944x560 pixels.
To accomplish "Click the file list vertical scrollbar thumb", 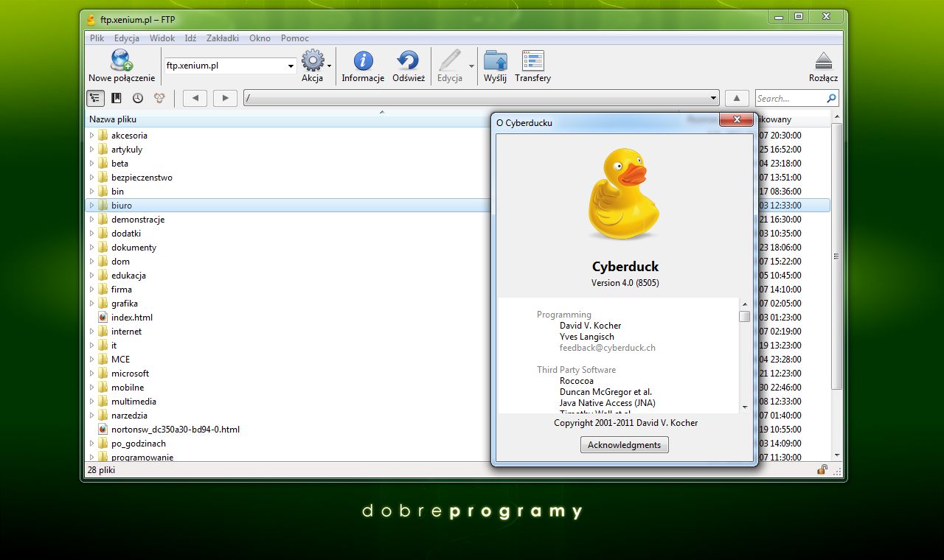I will [836, 256].
